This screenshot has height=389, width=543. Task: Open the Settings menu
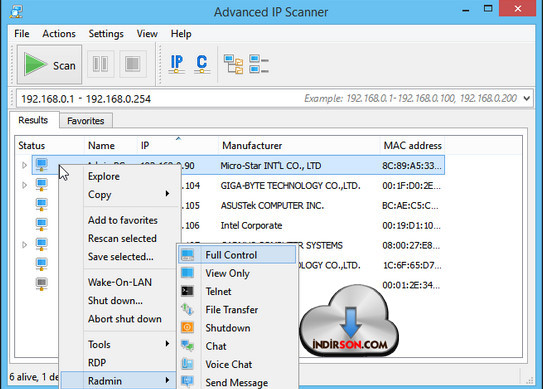click(x=106, y=34)
